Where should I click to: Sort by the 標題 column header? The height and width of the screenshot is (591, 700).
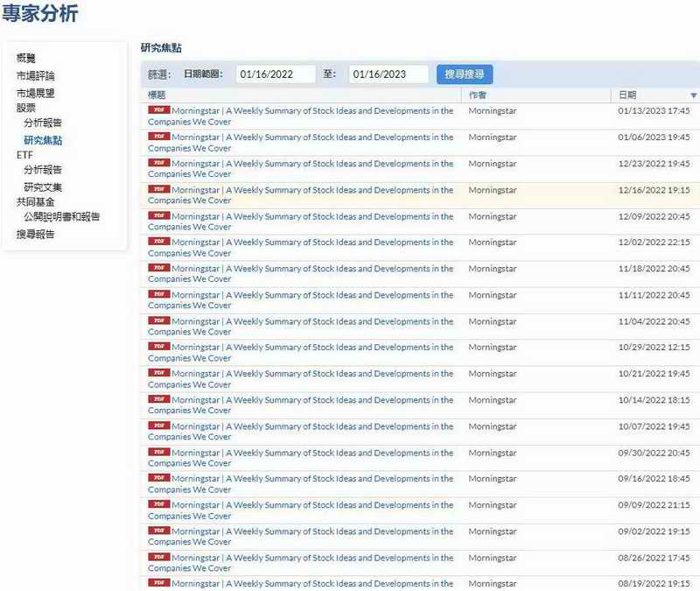(157, 95)
